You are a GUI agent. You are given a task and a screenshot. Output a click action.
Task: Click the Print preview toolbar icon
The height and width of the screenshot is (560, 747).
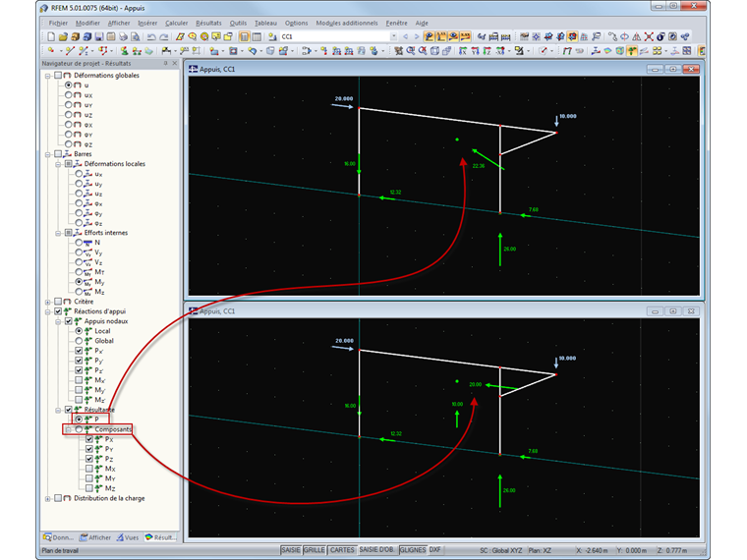pyautogui.click(x=136, y=36)
